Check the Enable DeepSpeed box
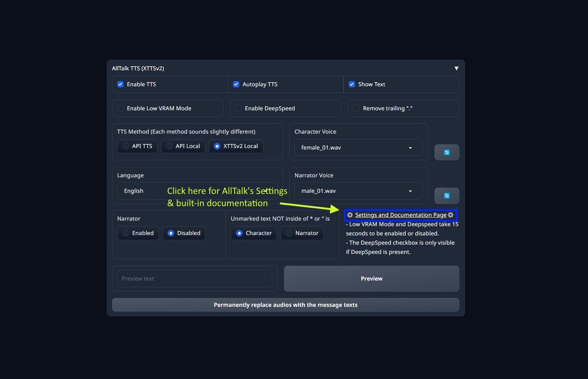Viewport: 588px width, 379px height. pos(239,108)
